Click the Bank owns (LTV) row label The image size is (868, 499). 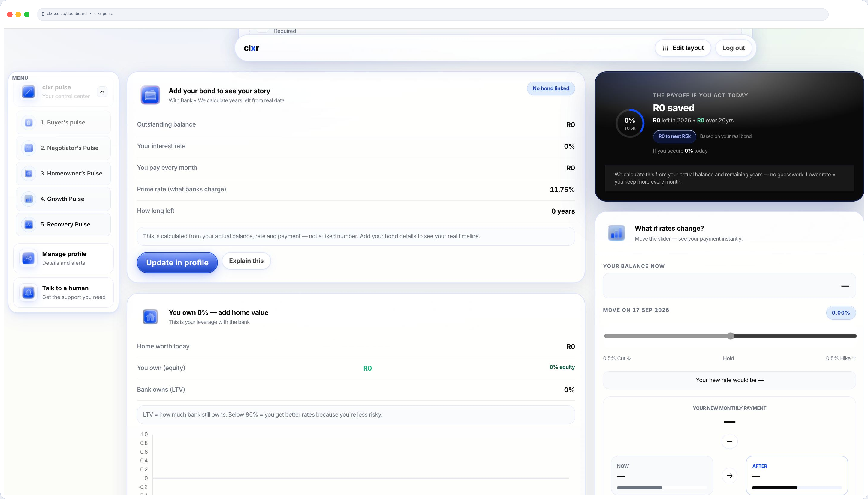(x=161, y=389)
